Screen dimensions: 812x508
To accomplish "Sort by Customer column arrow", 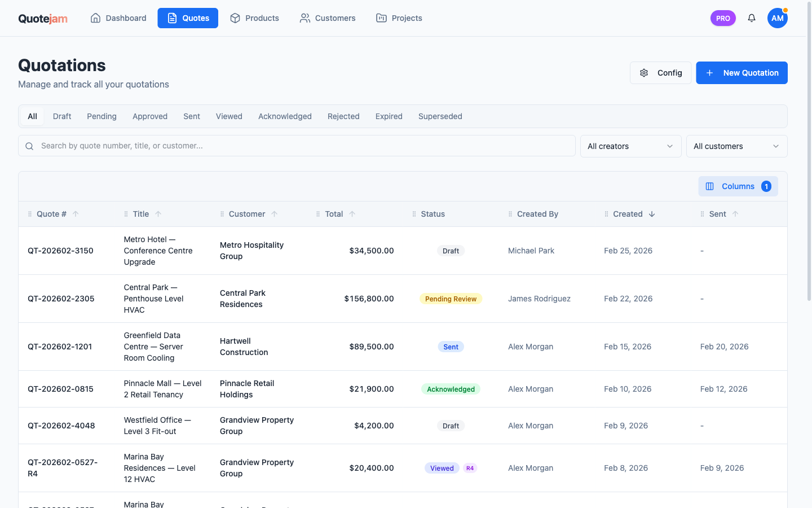I will (x=275, y=214).
